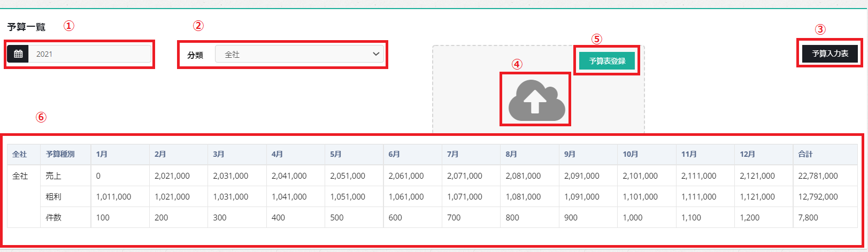Screen dimensions: 868x252
Task: Open the 分類 dropdown showing 全社
Action: point(299,54)
